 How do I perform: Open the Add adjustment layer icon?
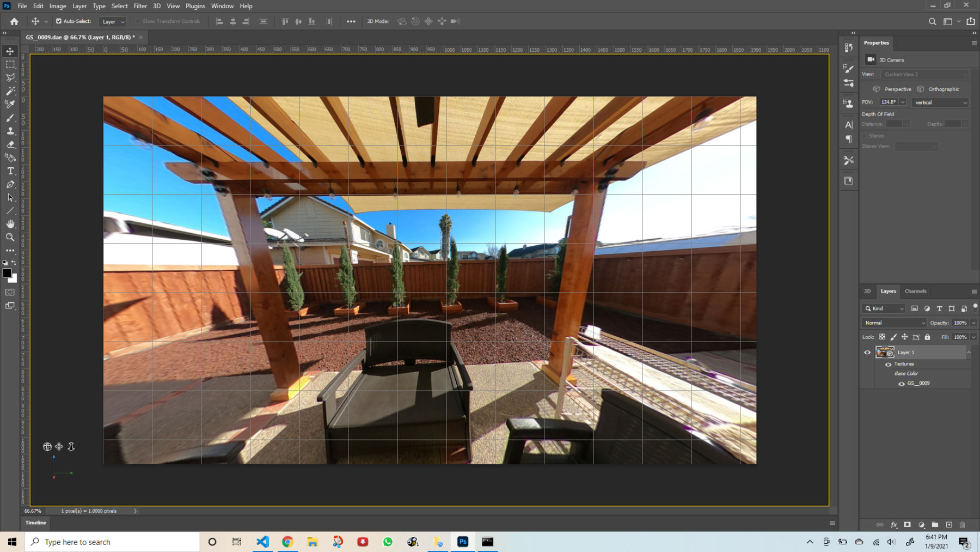[921, 525]
